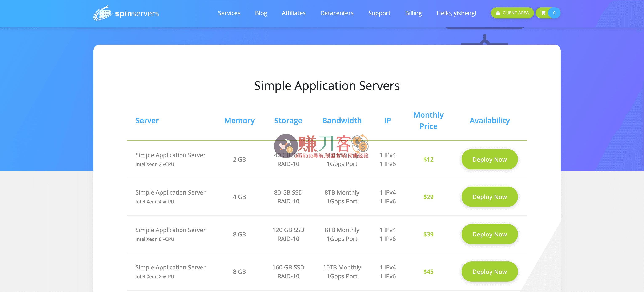Navigate to the Blog section
This screenshot has width=644, height=292.
[x=261, y=13]
